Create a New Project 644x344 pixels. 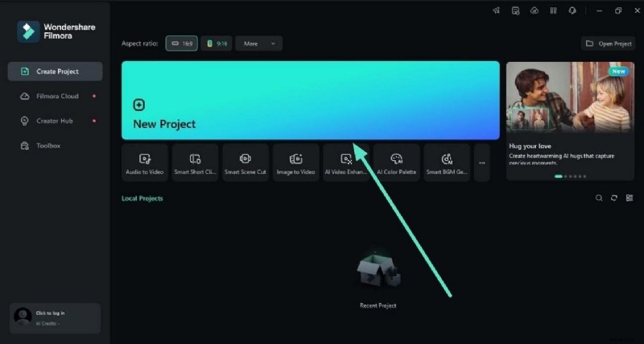(310, 101)
